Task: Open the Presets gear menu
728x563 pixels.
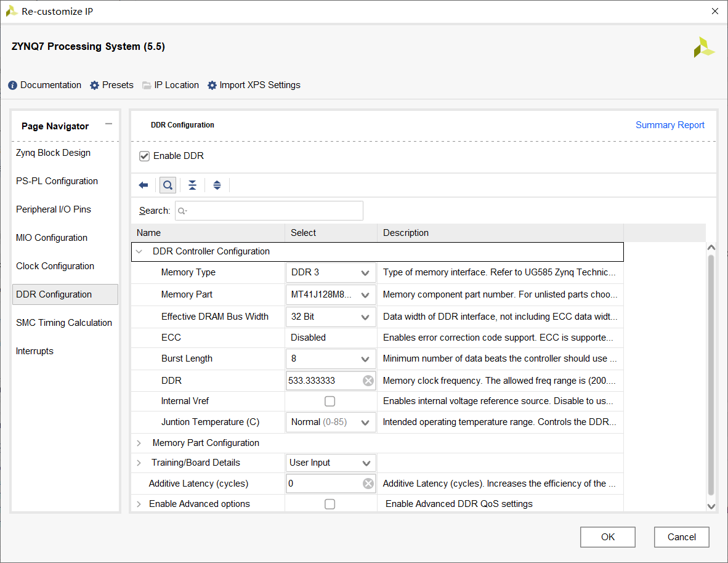Action: click(x=94, y=86)
